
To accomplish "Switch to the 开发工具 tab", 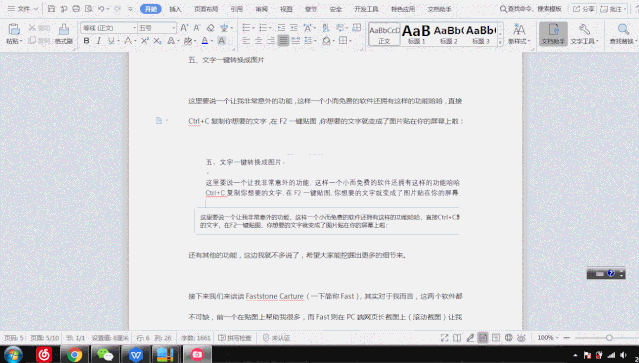I will coord(366,9).
